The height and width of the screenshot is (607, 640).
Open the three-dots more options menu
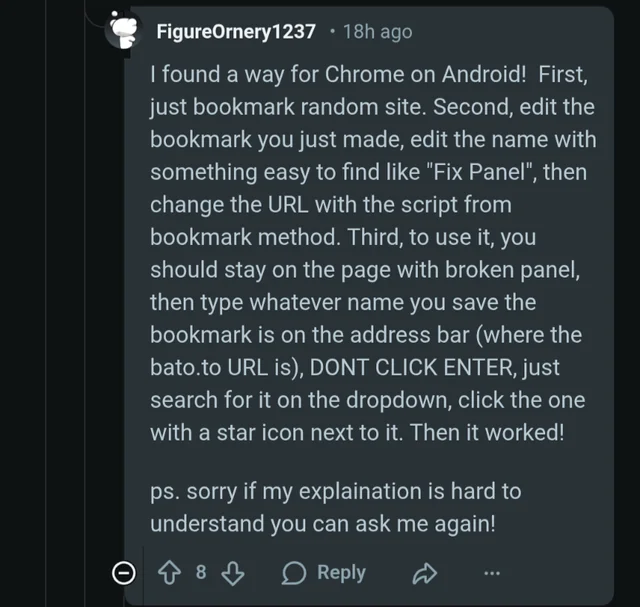coord(491,573)
